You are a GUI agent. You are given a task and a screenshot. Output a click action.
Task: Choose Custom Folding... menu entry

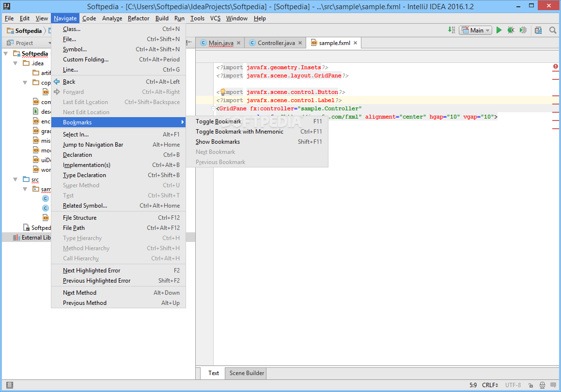[x=119, y=60]
